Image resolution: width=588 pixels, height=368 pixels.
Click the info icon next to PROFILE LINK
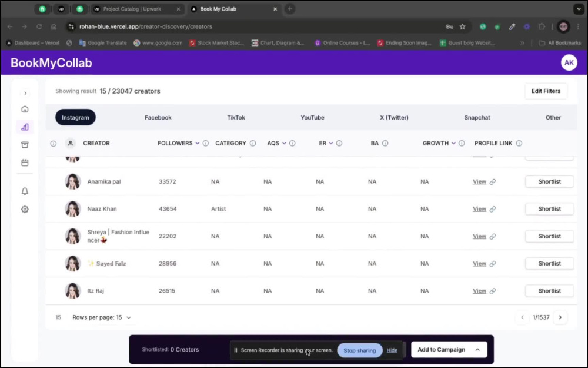(519, 143)
